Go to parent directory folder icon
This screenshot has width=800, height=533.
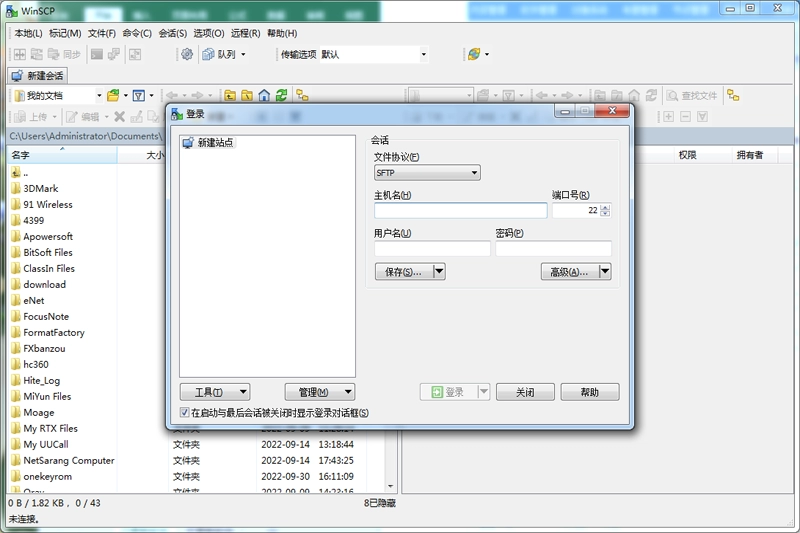230,95
